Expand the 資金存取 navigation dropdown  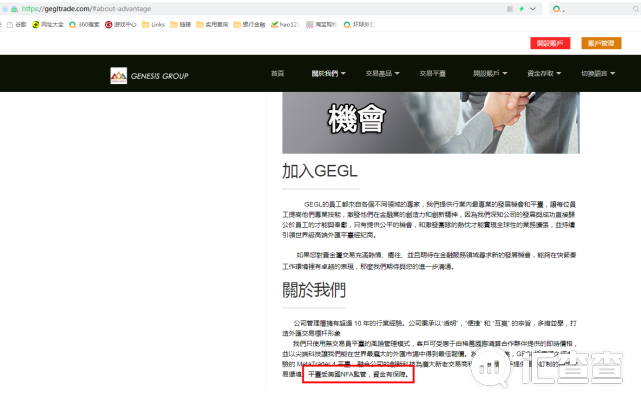[x=544, y=74]
